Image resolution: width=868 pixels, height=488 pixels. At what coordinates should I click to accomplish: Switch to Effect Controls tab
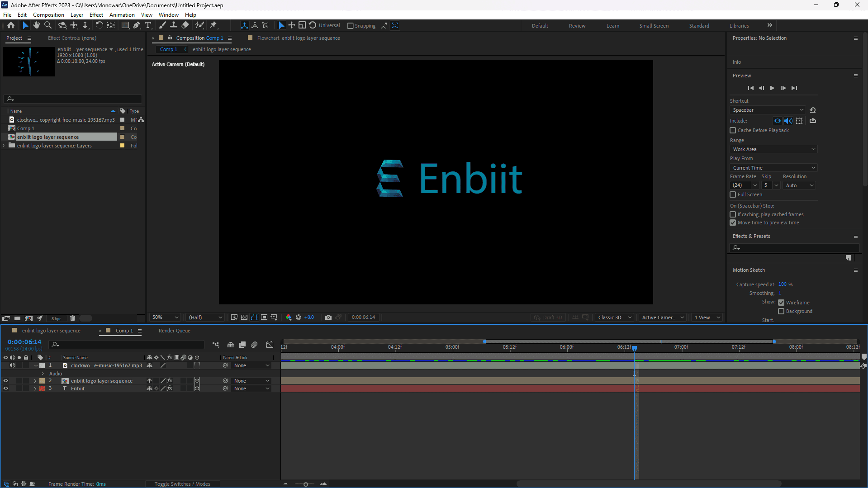click(72, 38)
